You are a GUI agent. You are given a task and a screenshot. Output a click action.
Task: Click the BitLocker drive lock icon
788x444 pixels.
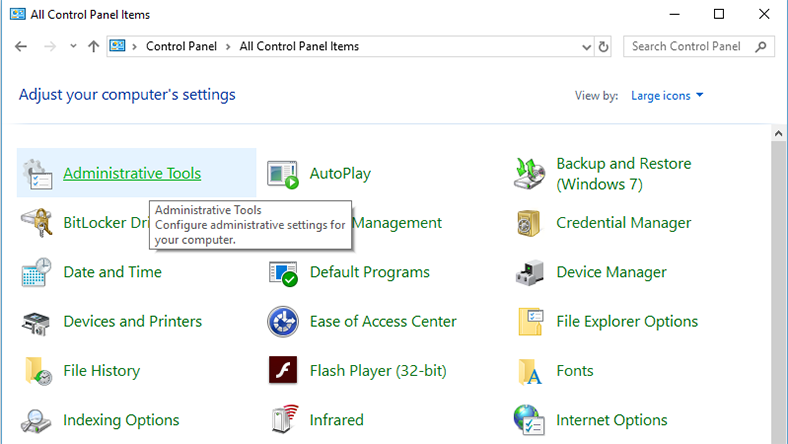37,222
